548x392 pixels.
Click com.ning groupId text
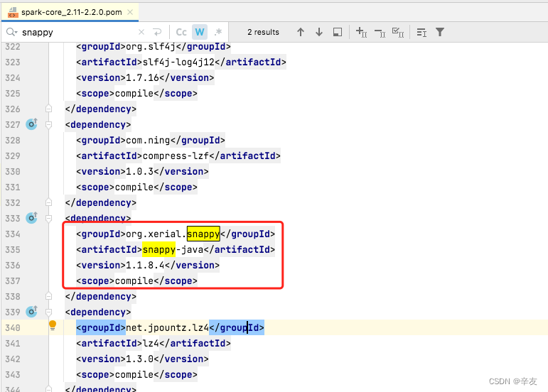pyautogui.click(x=148, y=141)
